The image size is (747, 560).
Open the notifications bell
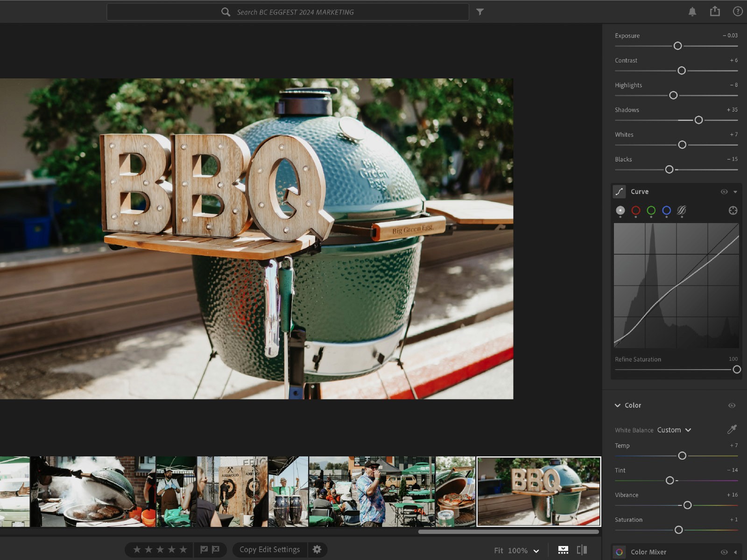(x=692, y=12)
